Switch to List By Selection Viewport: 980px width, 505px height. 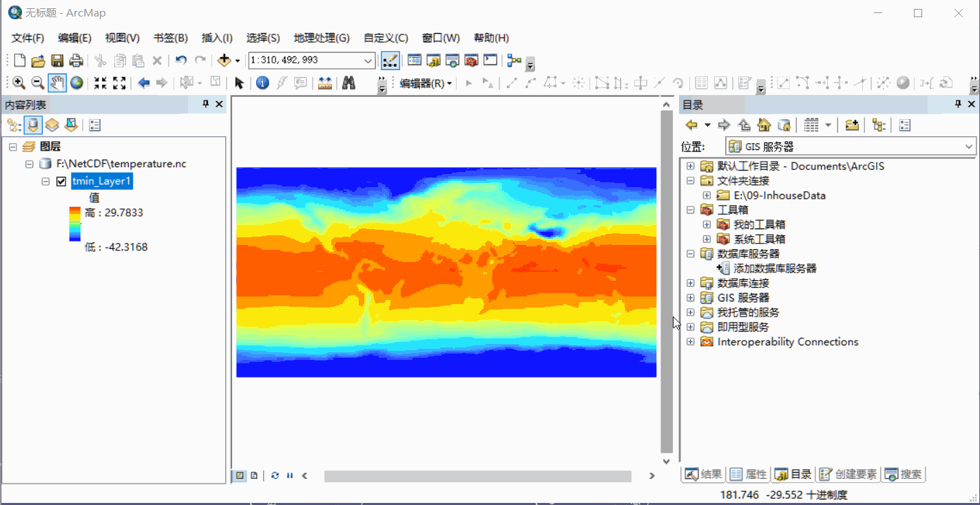coord(71,125)
